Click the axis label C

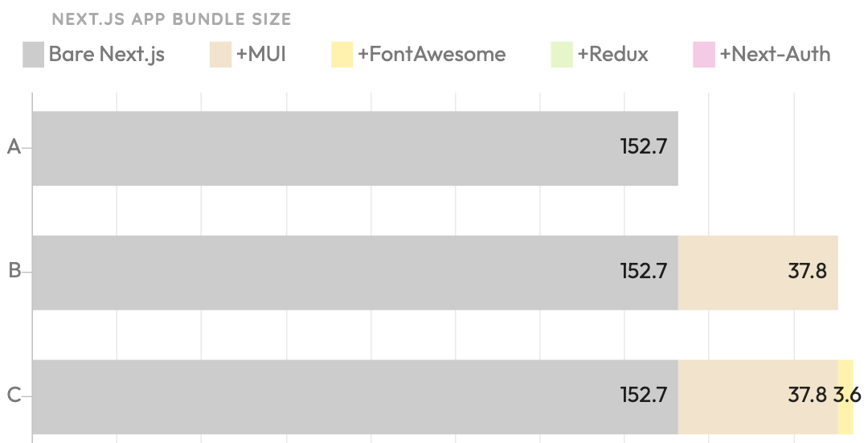[14, 396]
